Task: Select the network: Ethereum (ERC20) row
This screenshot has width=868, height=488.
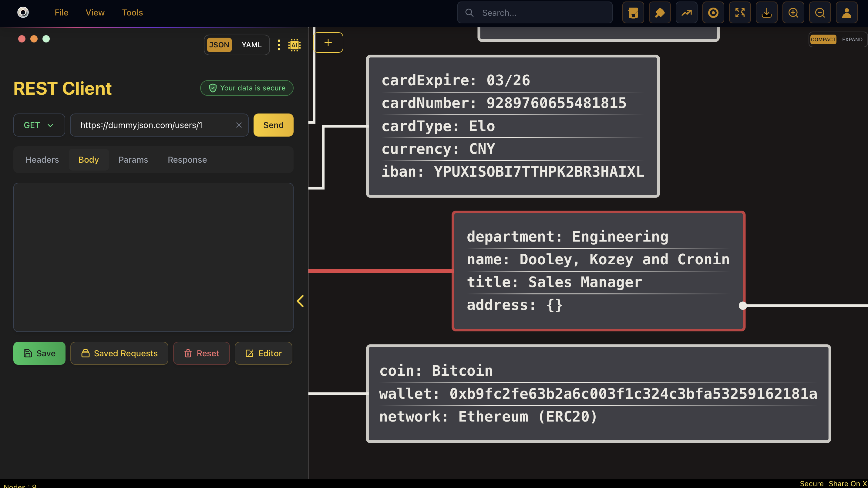Action: (598, 416)
